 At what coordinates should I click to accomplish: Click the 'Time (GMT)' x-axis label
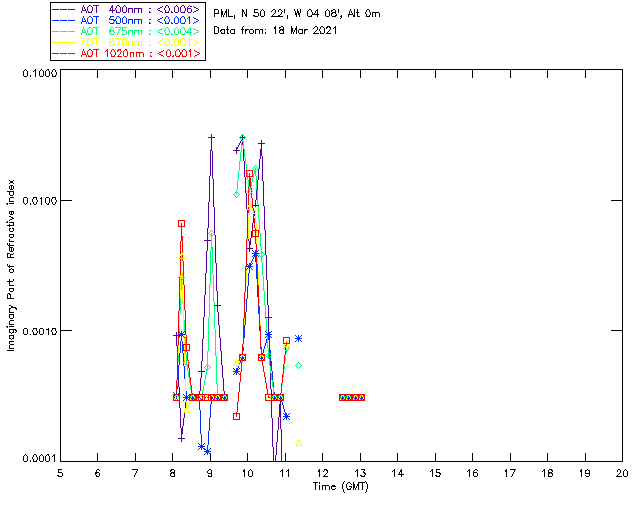tap(339, 485)
